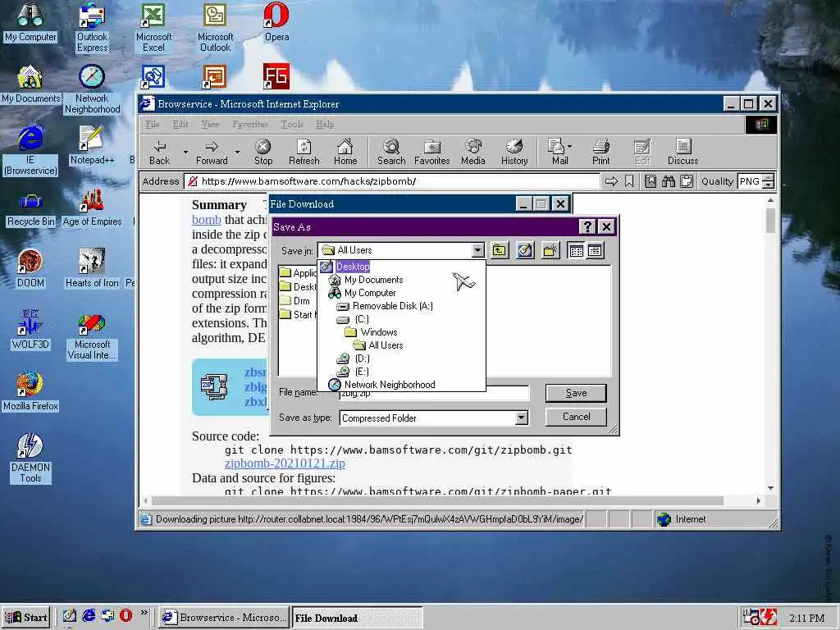The width and height of the screenshot is (840, 630).
Task: Open Save in dropdown arrow
Action: click(x=477, y=250)
